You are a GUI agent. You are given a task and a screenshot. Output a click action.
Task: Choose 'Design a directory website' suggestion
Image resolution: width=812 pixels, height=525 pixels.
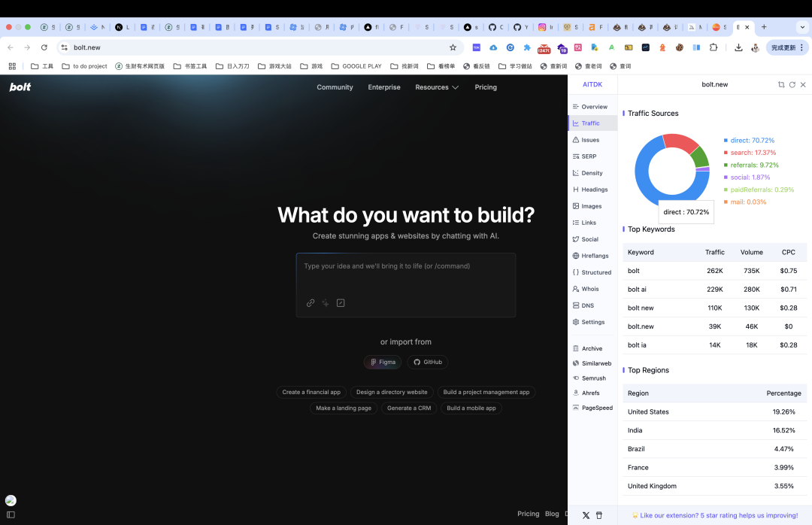tap(392, 393)
